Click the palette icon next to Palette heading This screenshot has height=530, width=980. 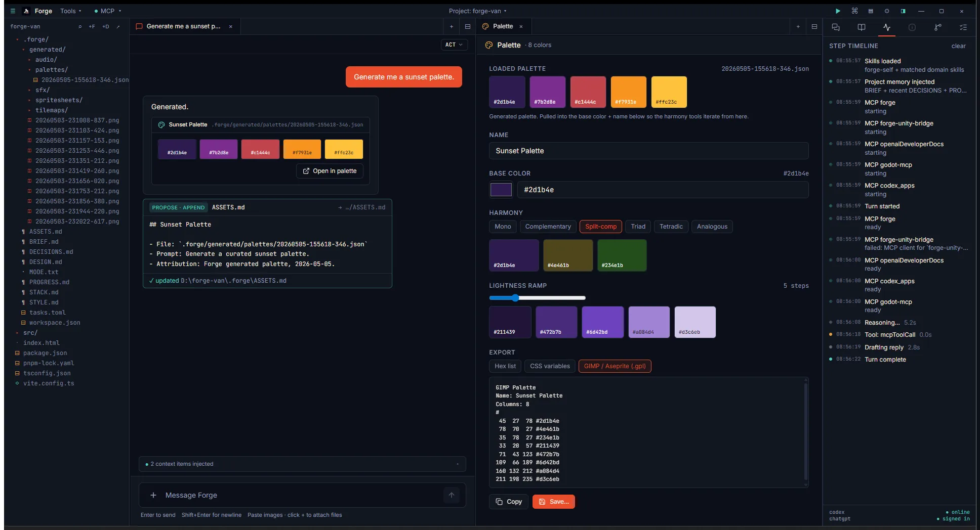489,45
